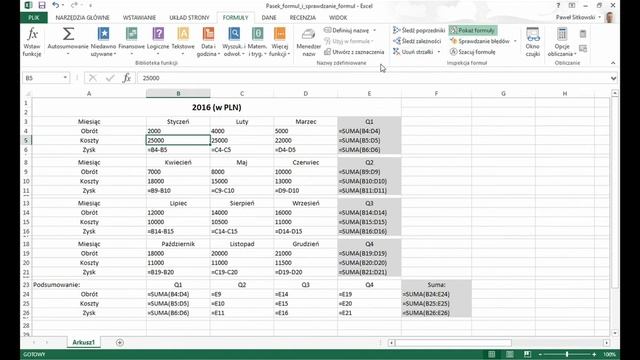Click the fx insert function icon in formula bar
The height and width of the screenshot is (360, 640).
pyautogui.click(x=127, y=78)
